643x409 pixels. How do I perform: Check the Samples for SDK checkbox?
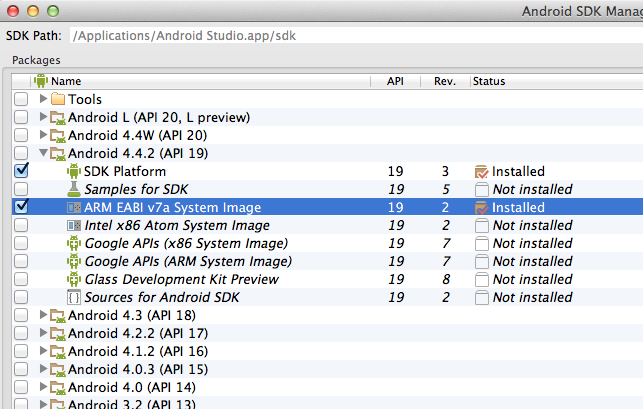(21, 189)
